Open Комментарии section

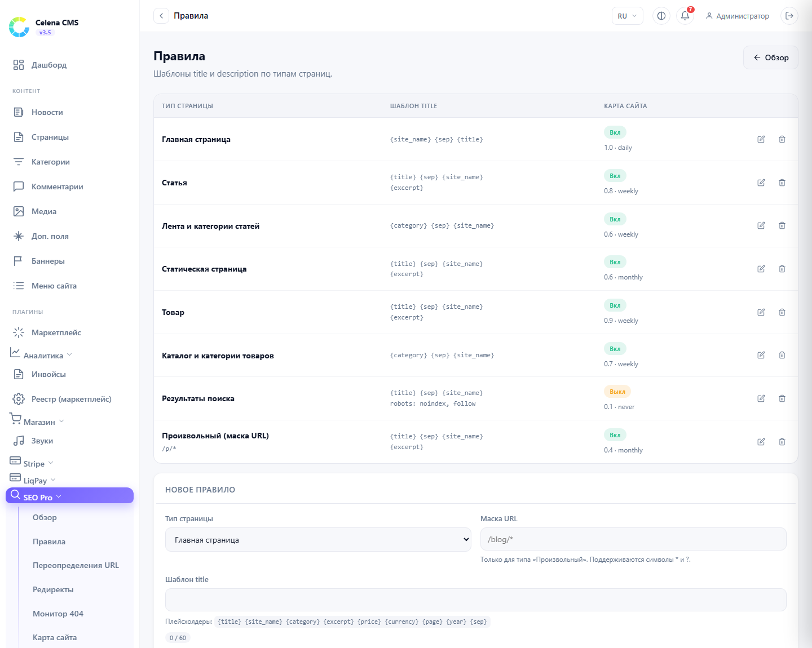click(x=70, y=187)
